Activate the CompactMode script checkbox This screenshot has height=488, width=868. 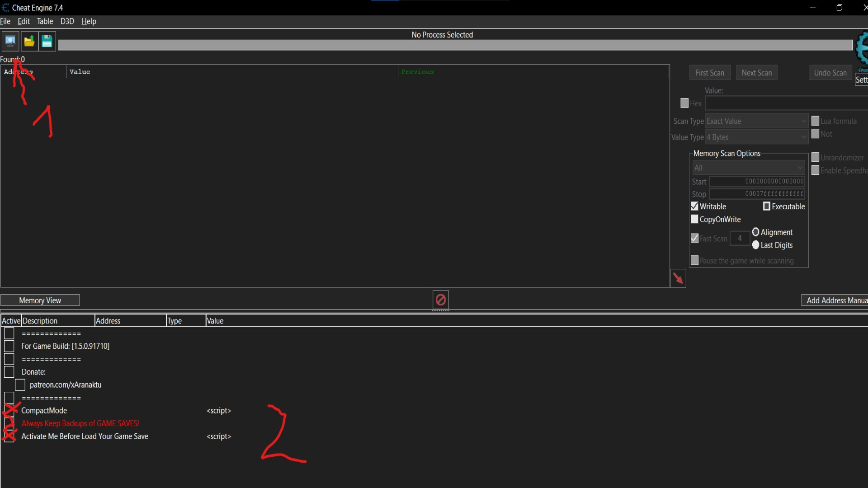(x=9, y=410)
